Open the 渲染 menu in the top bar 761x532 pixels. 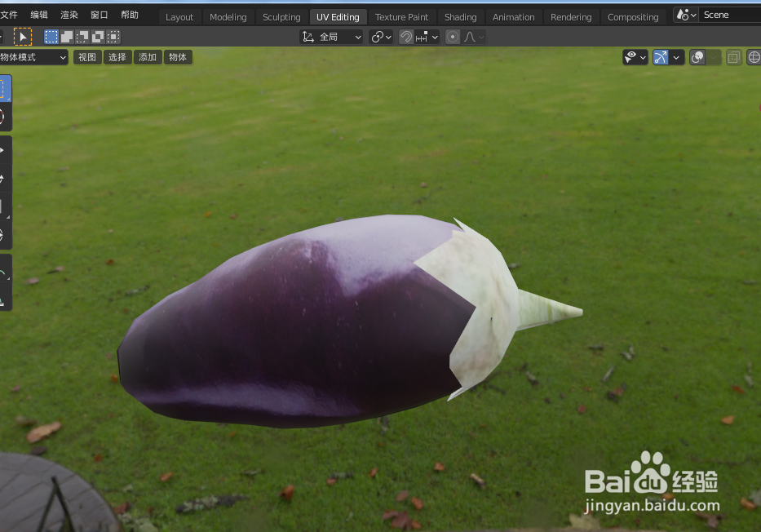tap(69, 14)
